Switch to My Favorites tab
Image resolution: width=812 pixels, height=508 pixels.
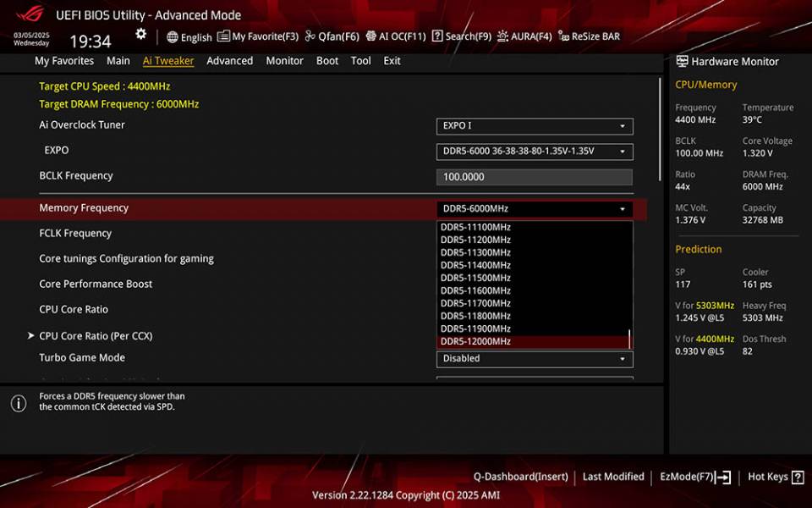64,61
